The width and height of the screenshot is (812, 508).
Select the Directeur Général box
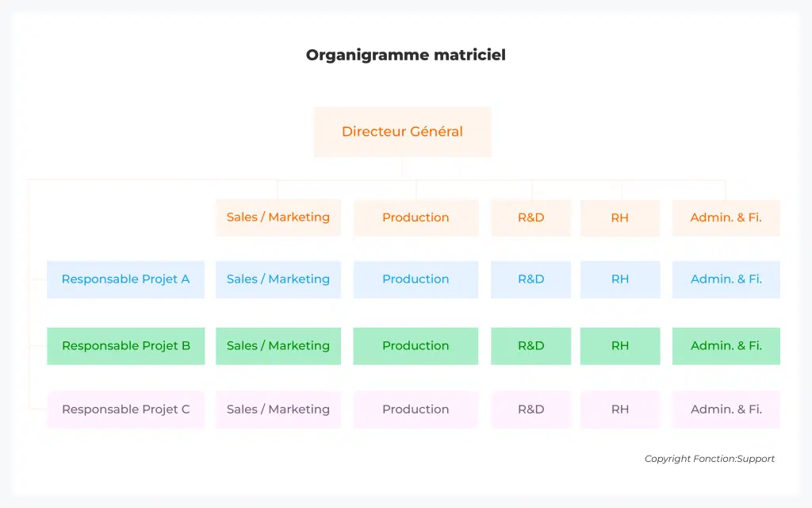402,132
